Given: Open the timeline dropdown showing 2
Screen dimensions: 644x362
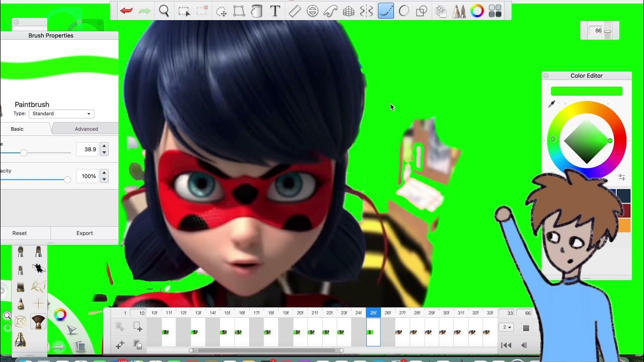Looking at the screenshot, I should click(x=507, y=327).
